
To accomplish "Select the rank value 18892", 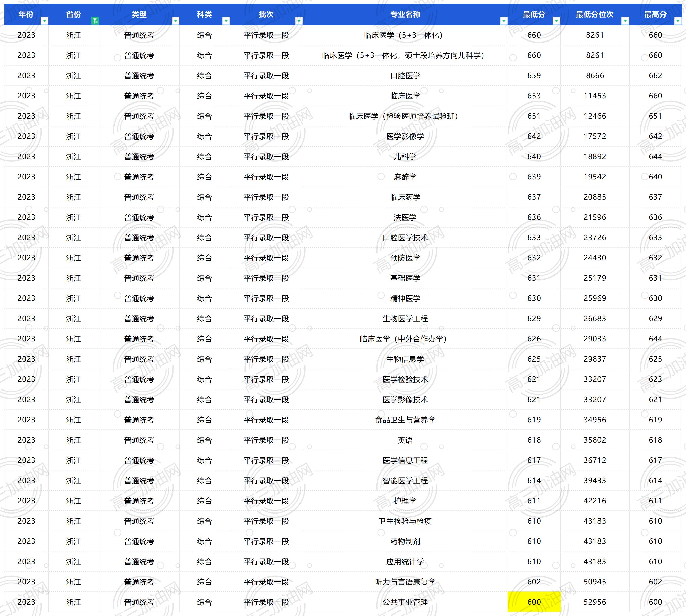I will pos(595,157).
